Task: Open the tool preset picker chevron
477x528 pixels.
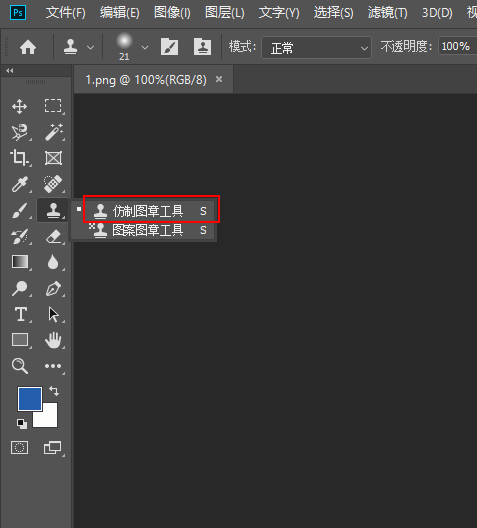Action: [x=90, y=47]
